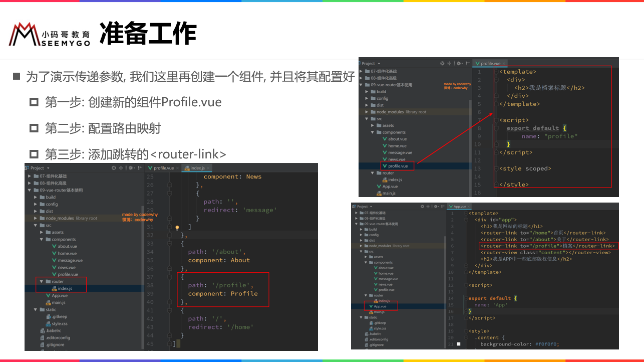
Task: Click router-link to="/profile" line in App.vue editor
Action: click(547, 246)
